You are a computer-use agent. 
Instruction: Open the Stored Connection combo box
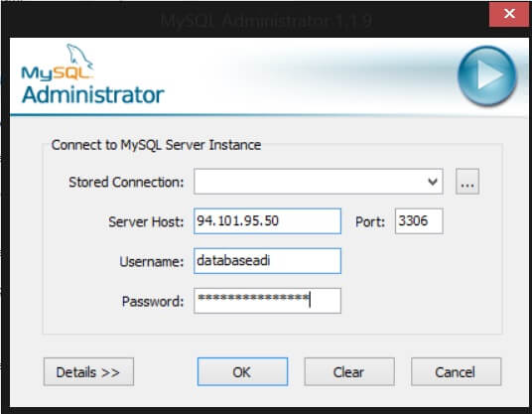[x=319, y=182]
